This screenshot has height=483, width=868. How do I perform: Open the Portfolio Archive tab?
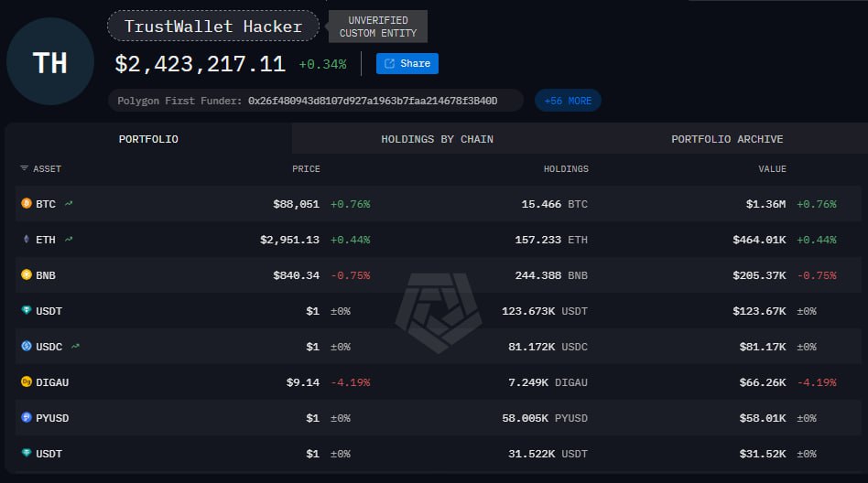pyautogui.click(x=727, y=139)
